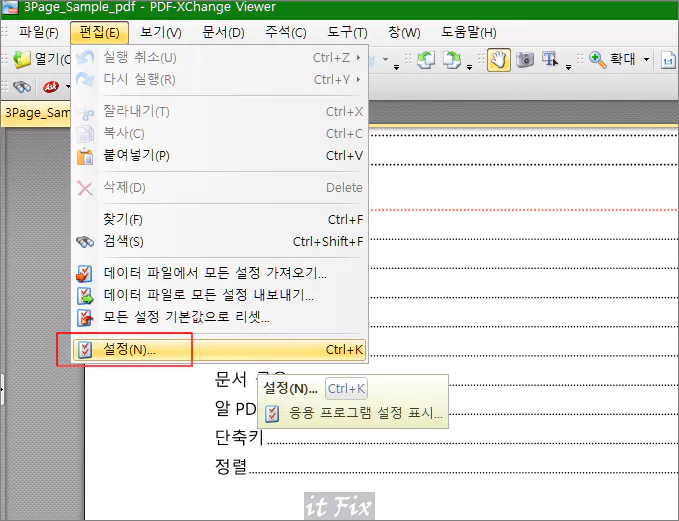
Task: Open the 주석(C) menu
Action: click(x=286, y=32)
